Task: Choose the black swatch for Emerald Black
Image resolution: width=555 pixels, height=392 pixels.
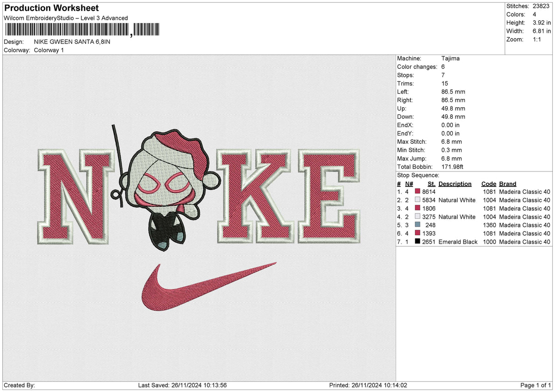Action: click(418, 242)
